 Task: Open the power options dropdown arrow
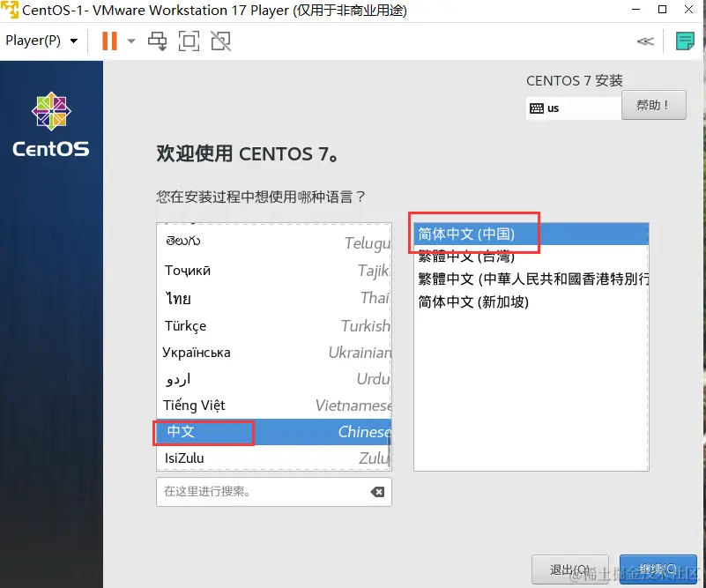point(131,41)
